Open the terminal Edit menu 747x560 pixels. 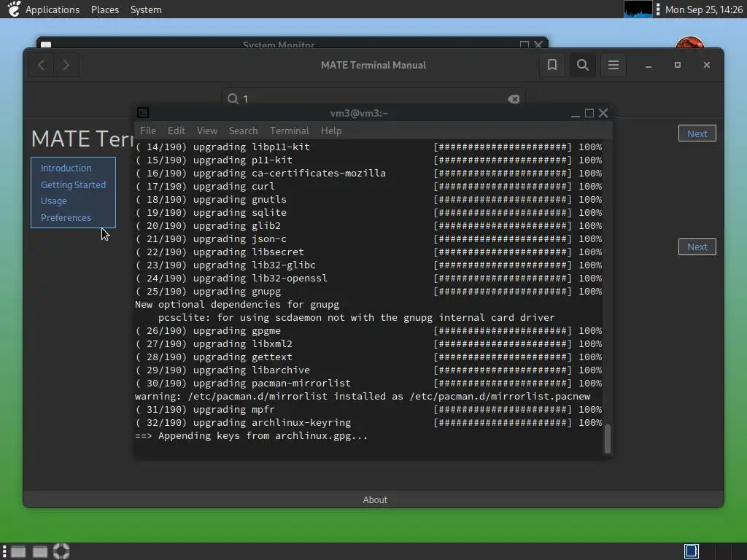coord(177,131)
